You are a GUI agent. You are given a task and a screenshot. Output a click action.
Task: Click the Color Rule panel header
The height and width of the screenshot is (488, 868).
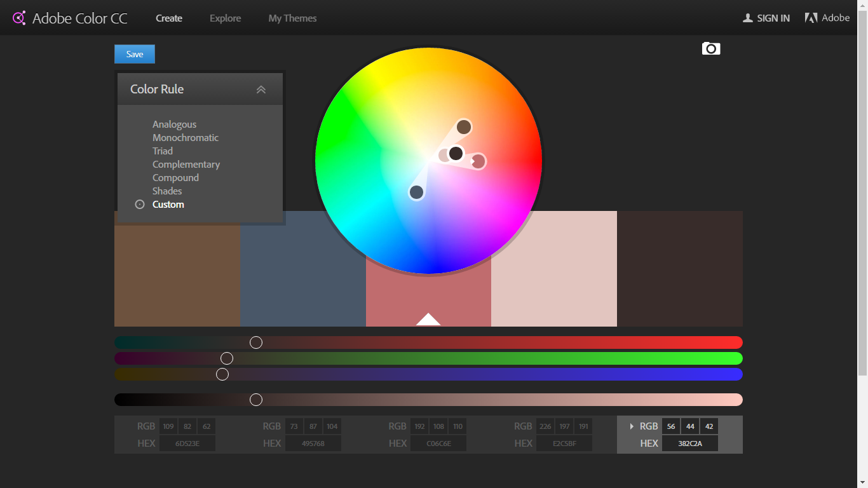coord(200,89)
